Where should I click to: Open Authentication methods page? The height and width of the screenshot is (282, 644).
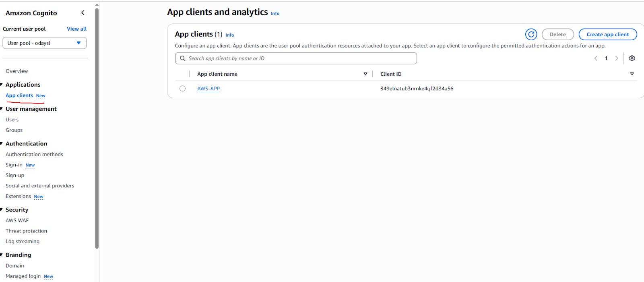coord(34,154)
